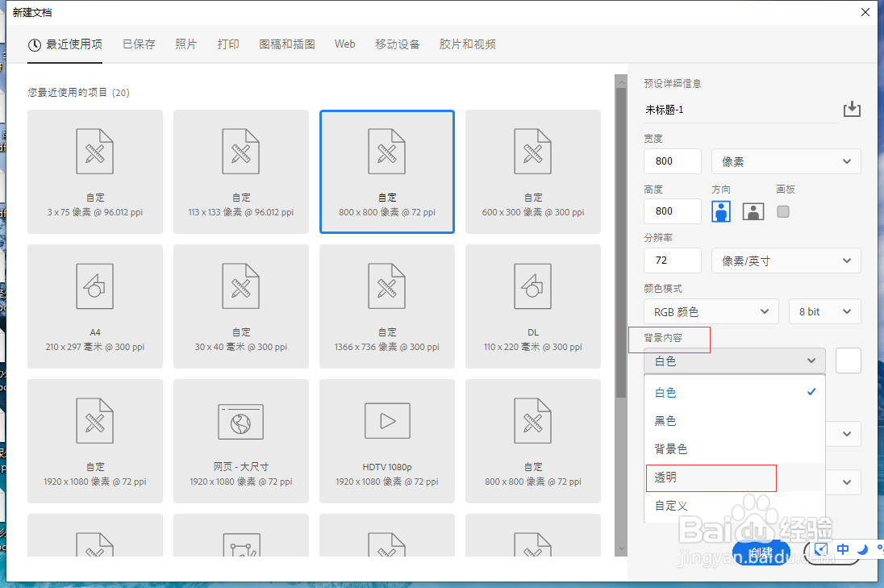Click the 宽度 value field showing 800
The height and width of the screenshot is (588, 884).
[672, 161]
